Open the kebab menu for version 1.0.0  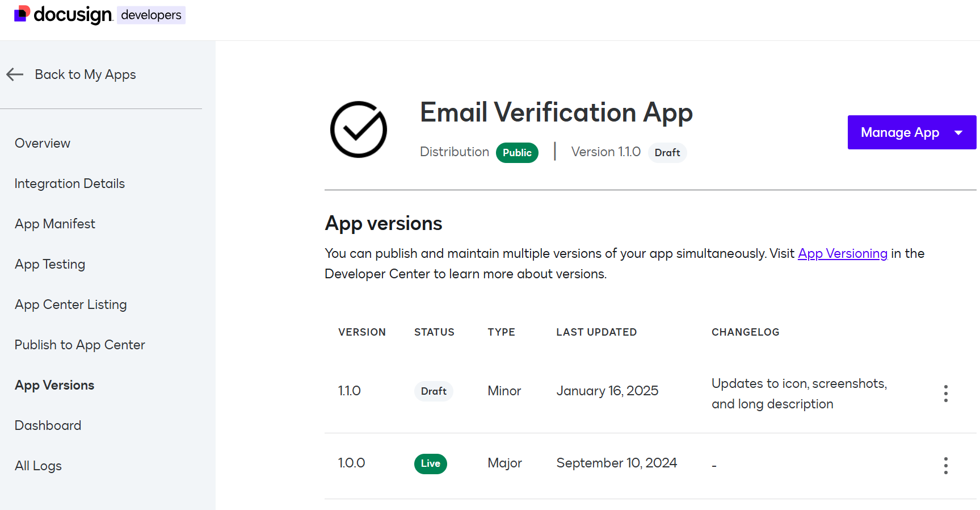(x=945, y=466)
